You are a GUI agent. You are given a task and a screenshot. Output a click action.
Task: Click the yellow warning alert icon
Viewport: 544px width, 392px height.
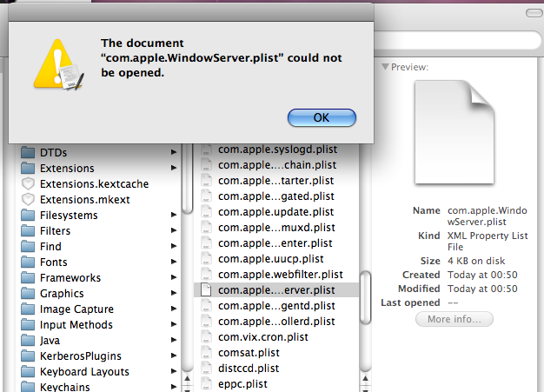(58, 64)
